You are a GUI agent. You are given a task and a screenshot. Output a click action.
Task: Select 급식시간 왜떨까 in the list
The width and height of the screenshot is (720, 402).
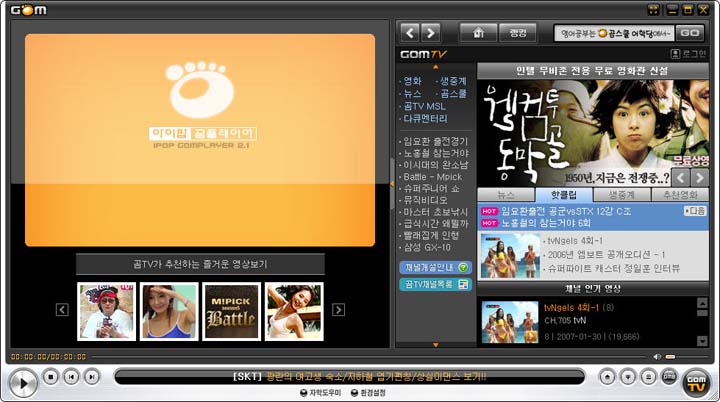434,224
